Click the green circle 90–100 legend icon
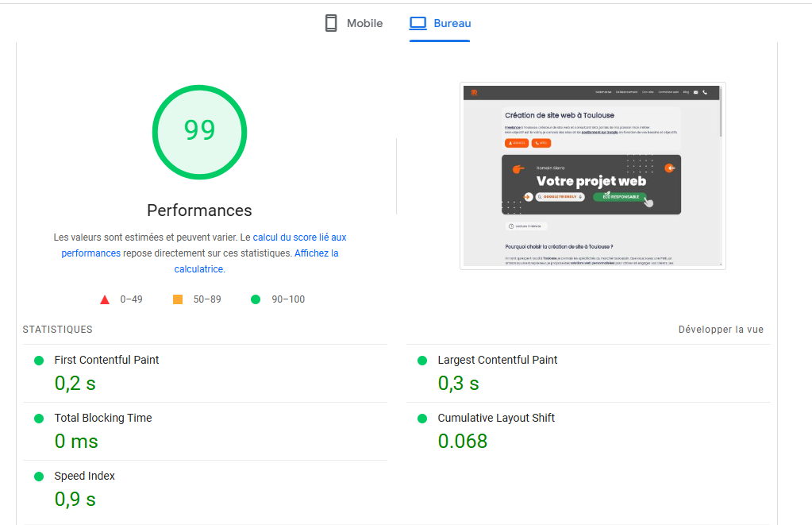The image size is (812, 525). [x=256, y=299]
